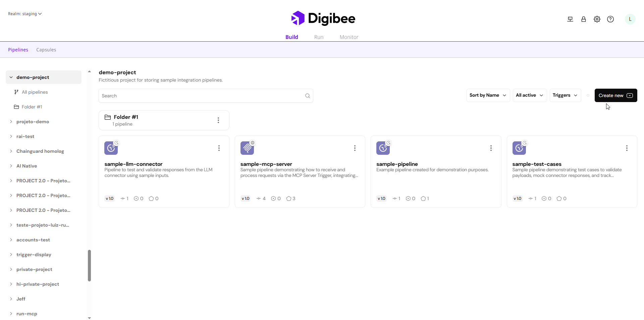Click the sidebar vertical scrollbar thumb
This screenshot has width=644, height=320.
(x=89, y=265)
